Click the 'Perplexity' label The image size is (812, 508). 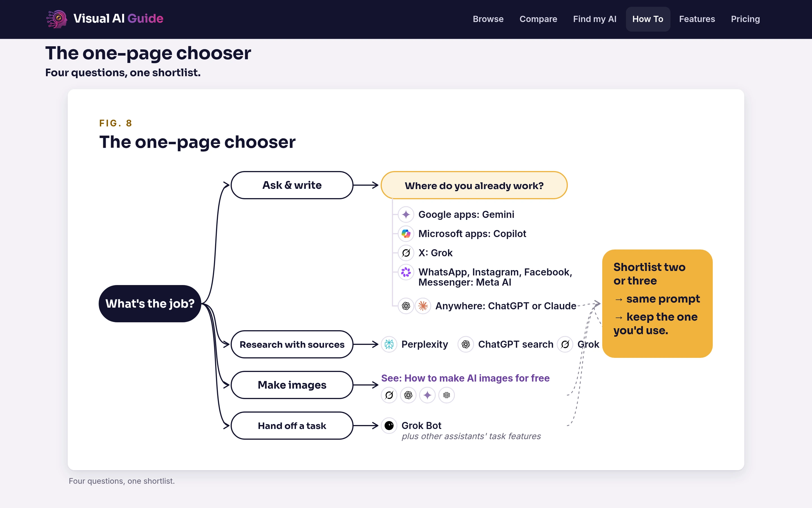point(424,344)
